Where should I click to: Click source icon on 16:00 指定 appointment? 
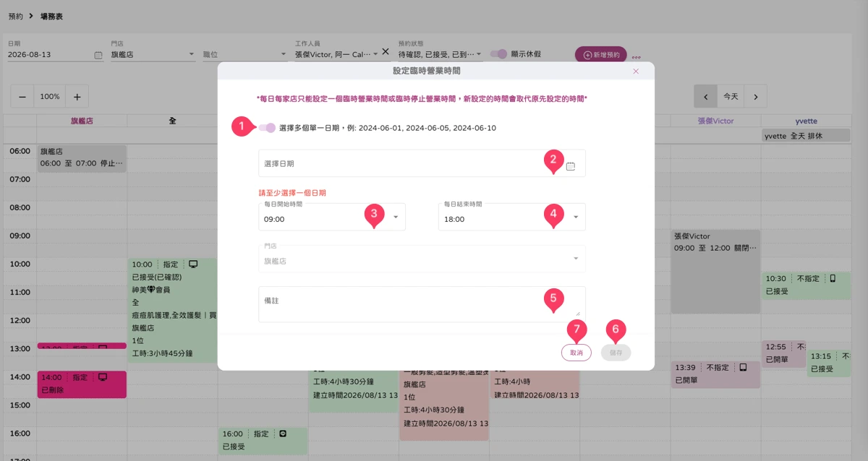tap(284, 434)
